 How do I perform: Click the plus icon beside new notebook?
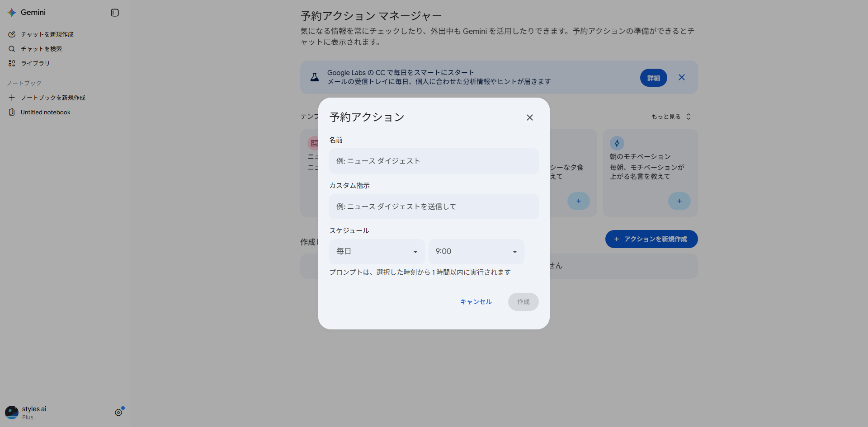pos(12,98)
